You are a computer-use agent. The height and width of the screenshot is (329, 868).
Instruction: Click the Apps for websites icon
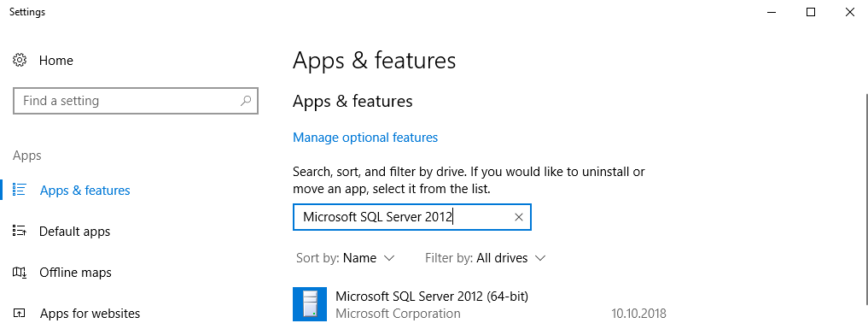tap(20, 314)
